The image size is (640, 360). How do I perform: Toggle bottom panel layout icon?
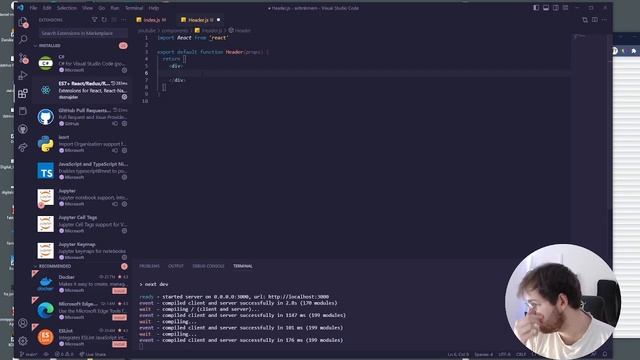pos(546,8)
